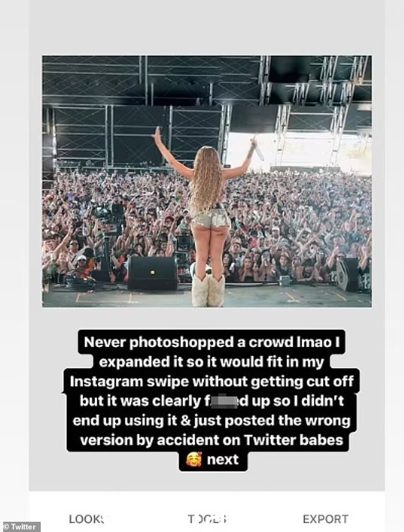The width and height of the screenshot is (404, 532).
Task: Open the EXPORT tab
Action: point(326,519)
